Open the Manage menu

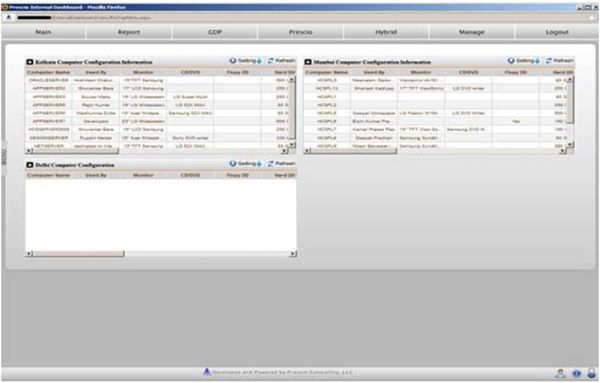471,32
